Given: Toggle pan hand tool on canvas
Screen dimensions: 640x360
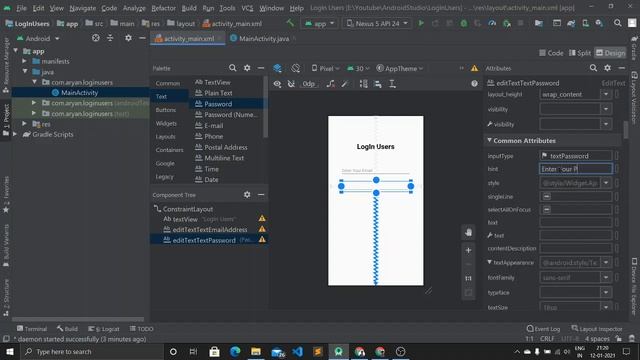Looking at the screenshot, I should [468, 232].
